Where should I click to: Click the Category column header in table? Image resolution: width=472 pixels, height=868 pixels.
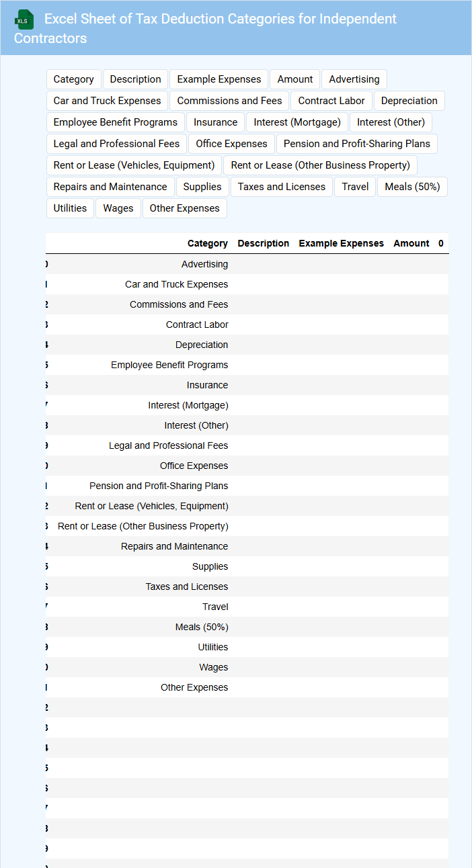(x=208, y=243)
